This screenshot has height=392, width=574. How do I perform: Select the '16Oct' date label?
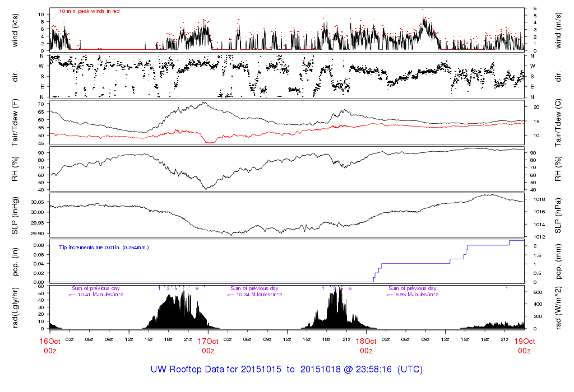pyautogui.click(x=50, y=341)
